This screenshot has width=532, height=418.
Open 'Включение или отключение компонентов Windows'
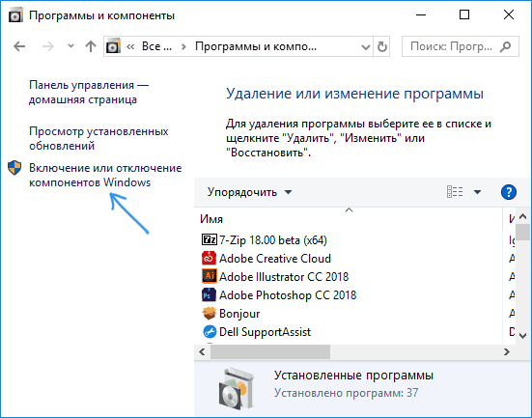(x=105, y=175)
